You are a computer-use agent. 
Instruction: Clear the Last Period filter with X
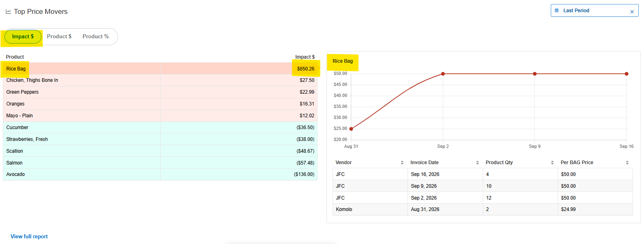click(632, 11)
